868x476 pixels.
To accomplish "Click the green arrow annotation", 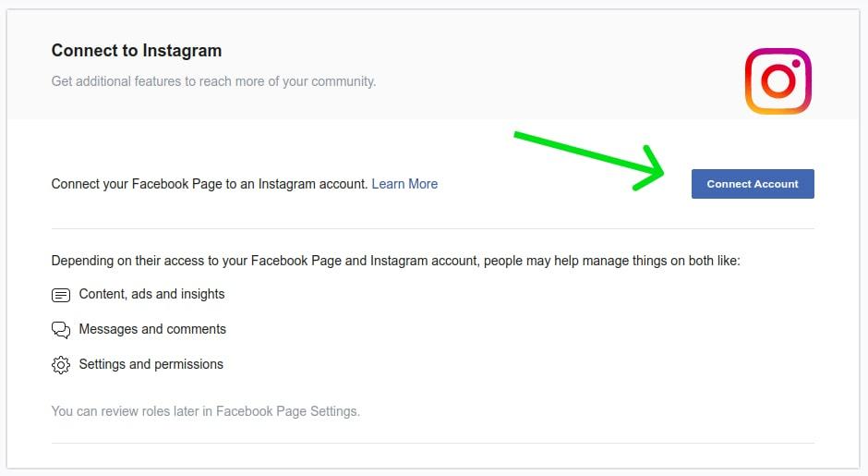I will [x=591, y=161].
